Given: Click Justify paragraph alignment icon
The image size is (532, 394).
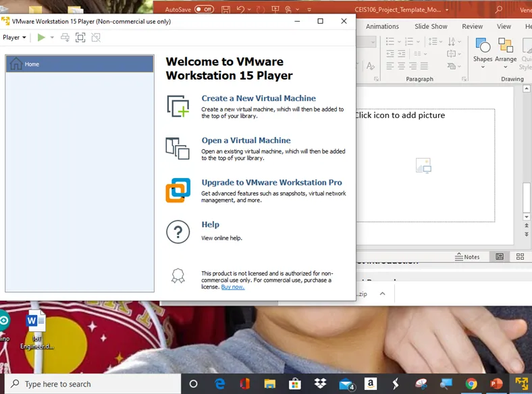Looking at the screenshot, I should pos(424,66).
